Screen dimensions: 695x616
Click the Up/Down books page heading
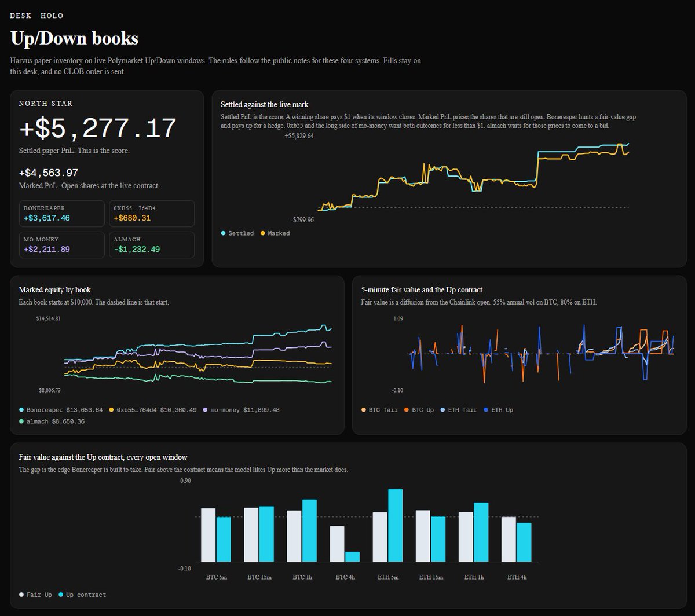click(x=74, y=39)
